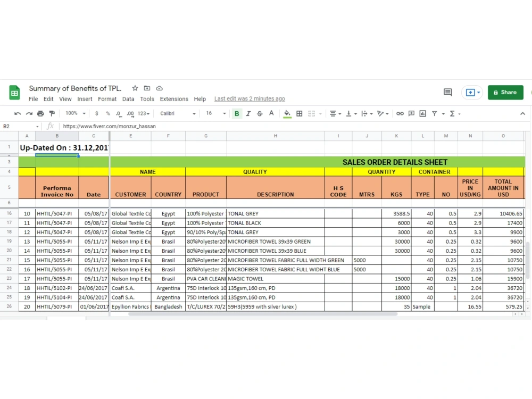532x399 pixels.
Task: Move document using folder icon
Action: pyautogui.click(x=147, y=88)
